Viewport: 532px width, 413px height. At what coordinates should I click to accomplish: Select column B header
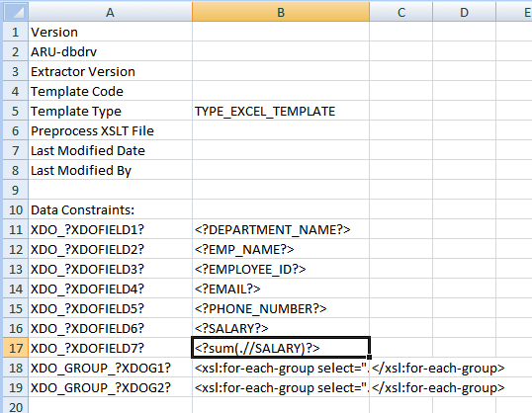[x=281, y=12]
